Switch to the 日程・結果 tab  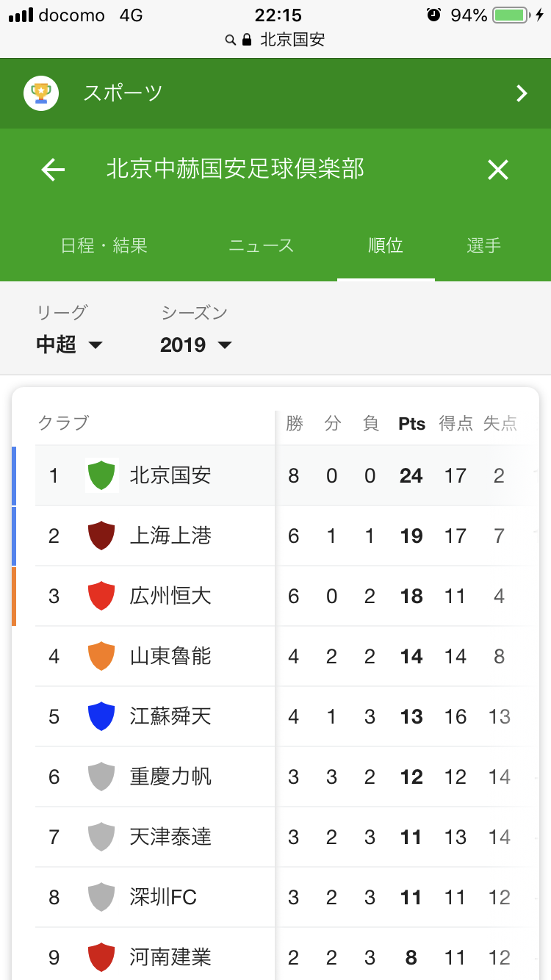(104, 245)
